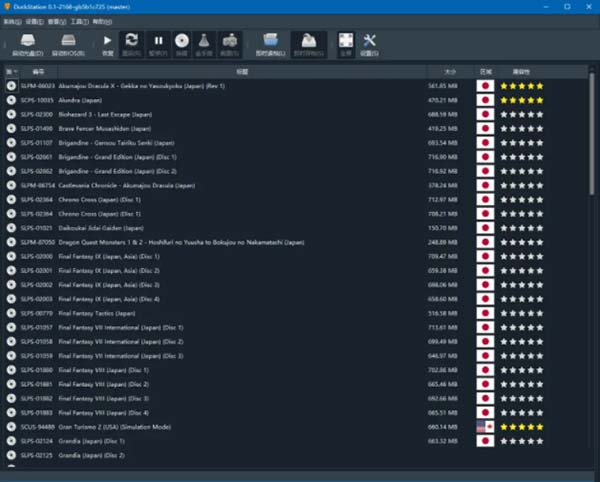Open the System menu in menu bar
This screenshot has height=482, width=600.
click(x=11, y=20)
